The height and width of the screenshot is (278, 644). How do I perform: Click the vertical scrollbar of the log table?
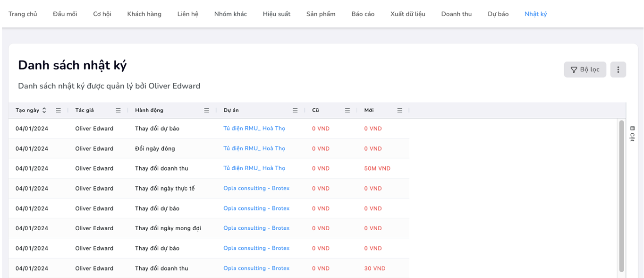coord(621,197)
